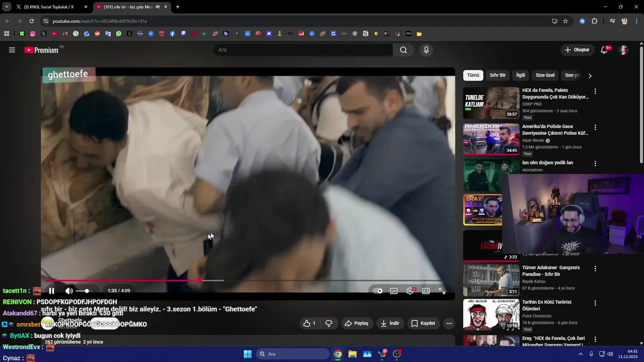
Task: Mute the video with the speaker icon
Action: pos(69,291)
